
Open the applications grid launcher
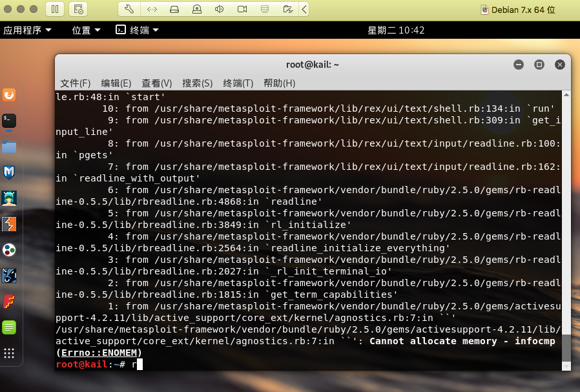tap(9, 353)
